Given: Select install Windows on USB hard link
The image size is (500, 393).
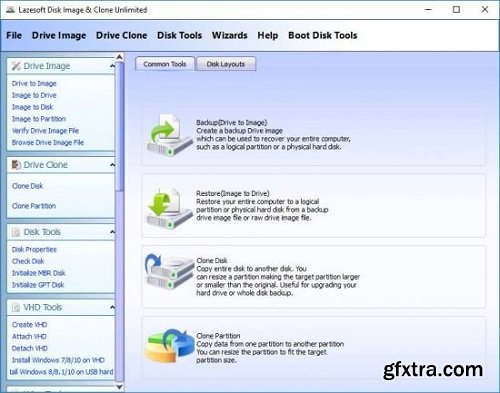Looking at the screenshot, I should pyautogui.click(x=61, y=372).
